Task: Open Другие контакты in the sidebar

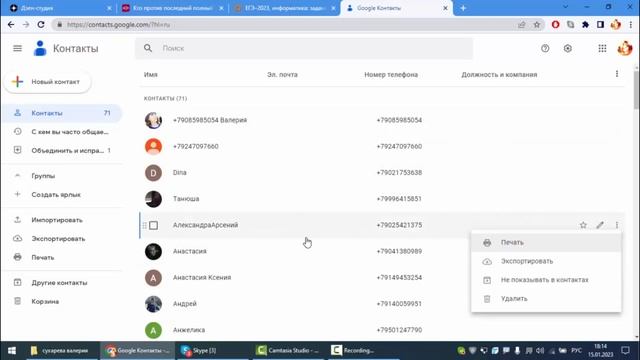Action: (x=62, y=282)
